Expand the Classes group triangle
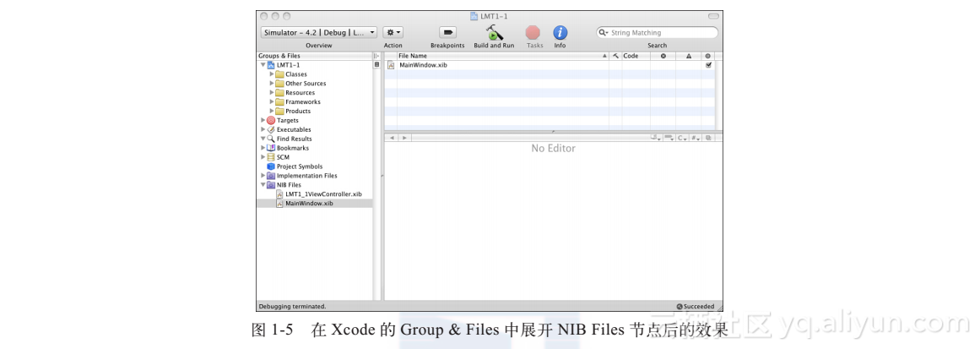The image size is (980, 349). (x=272, y=74)
